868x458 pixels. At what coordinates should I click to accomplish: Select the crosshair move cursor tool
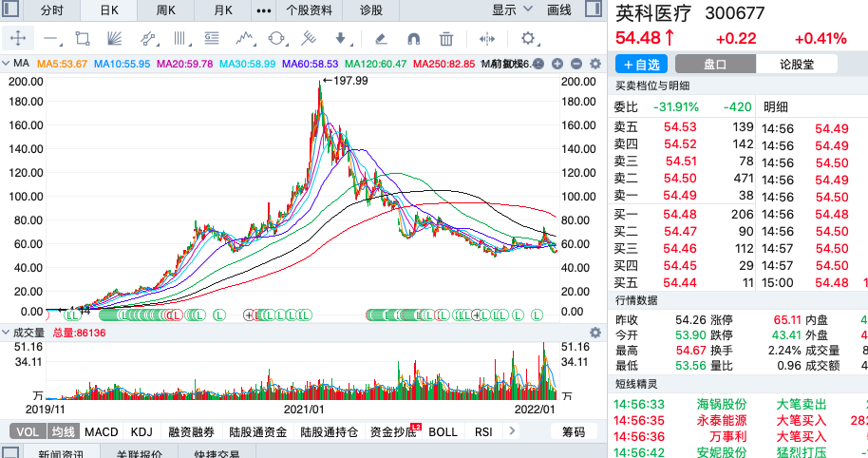[x=18, y=39]
